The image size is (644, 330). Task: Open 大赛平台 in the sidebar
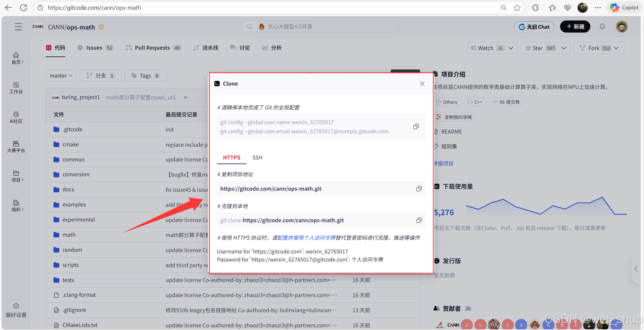[16, 146]
